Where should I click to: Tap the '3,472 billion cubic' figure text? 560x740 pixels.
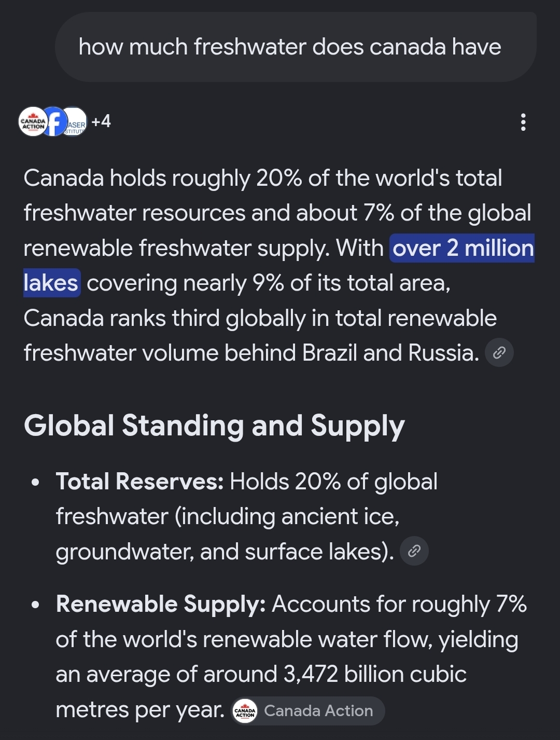click(375, 675)
